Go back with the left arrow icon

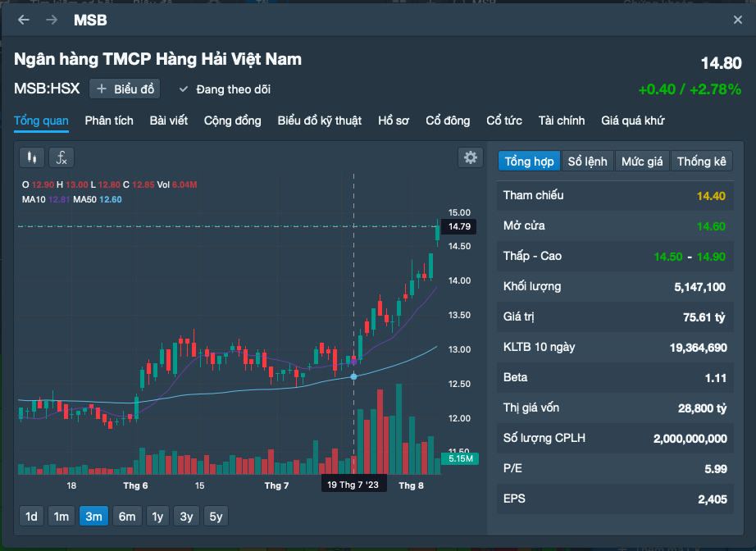coord(24,20)
